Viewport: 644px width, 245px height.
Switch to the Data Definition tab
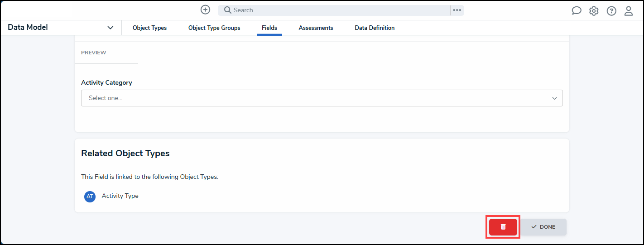[x=375, y=28]
